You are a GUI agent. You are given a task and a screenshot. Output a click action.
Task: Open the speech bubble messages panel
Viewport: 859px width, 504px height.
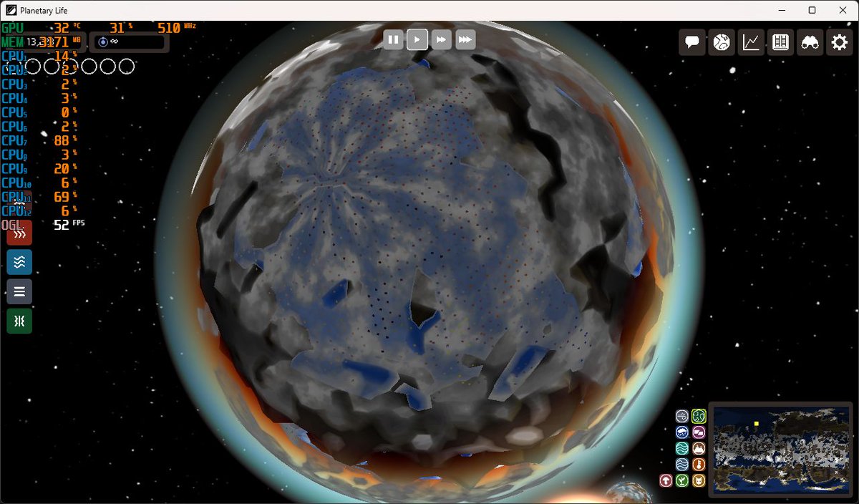coord(692,42)
